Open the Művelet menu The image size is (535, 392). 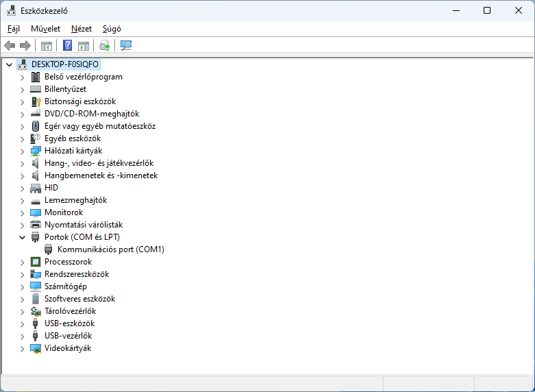pos(45,29)
